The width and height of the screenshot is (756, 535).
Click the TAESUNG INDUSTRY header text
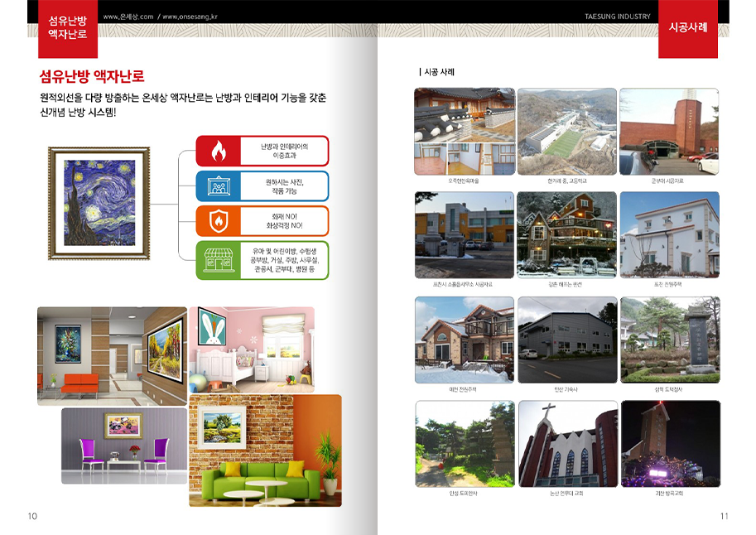(x=618, y=17)
